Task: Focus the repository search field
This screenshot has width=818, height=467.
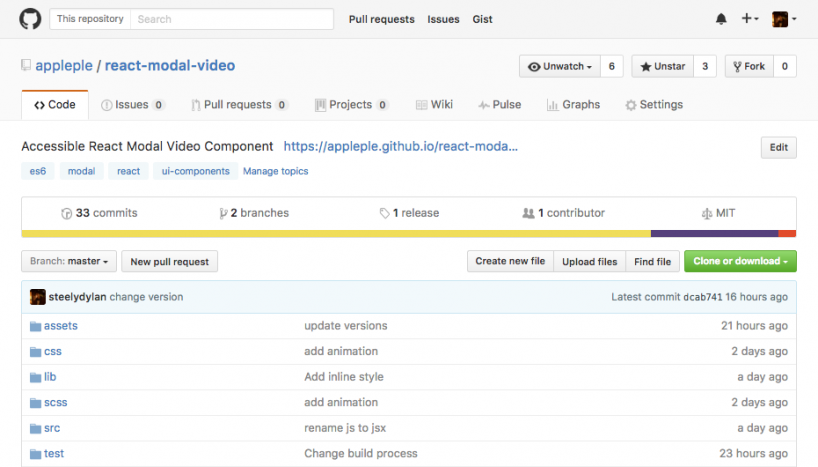Action: tap(232, 19)
